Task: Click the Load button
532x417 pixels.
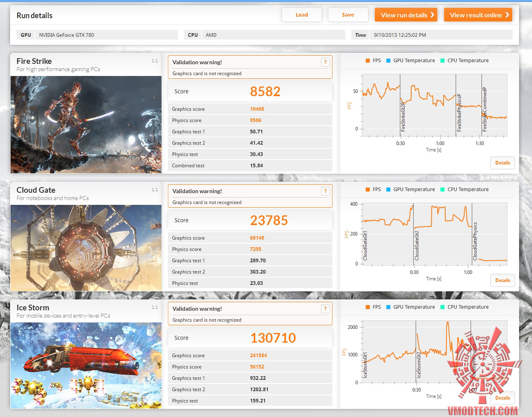Action: (x=302, y=15)
